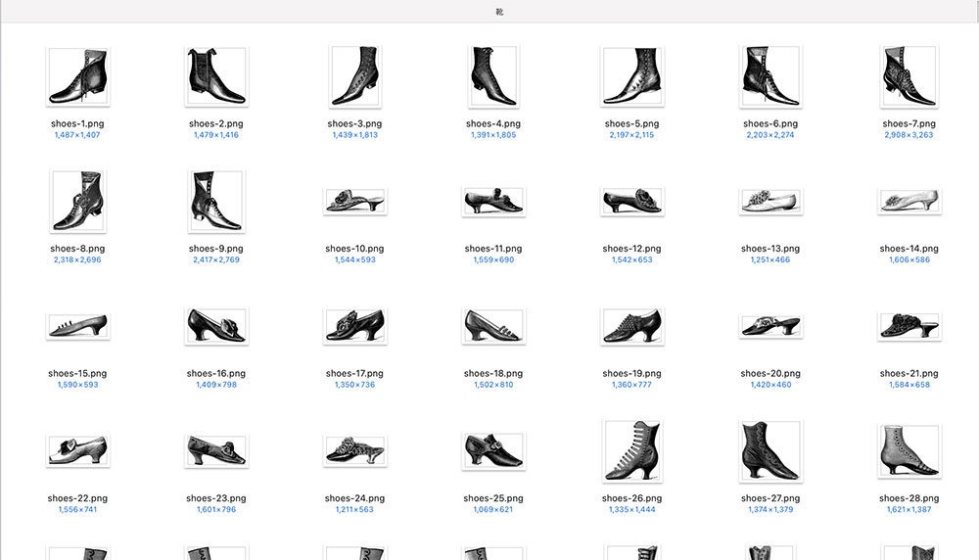Screen dimensions: 979x560
Task: Select the label shoes-15.png
Action: click(77, 373)
